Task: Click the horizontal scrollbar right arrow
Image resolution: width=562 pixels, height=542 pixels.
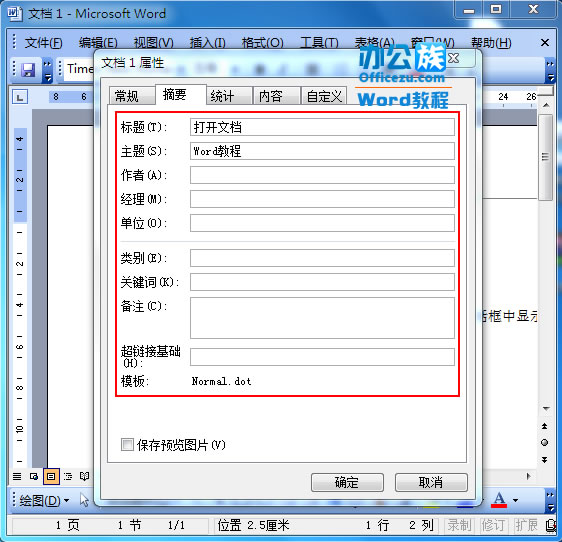Action: (x=528, y=476)
